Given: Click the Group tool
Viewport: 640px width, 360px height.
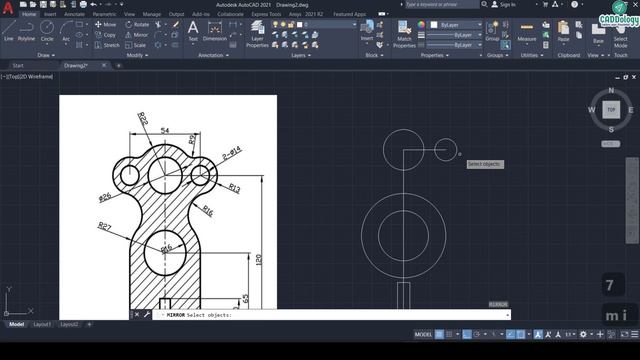Looking at the screenshot, I should coord(492,31).
